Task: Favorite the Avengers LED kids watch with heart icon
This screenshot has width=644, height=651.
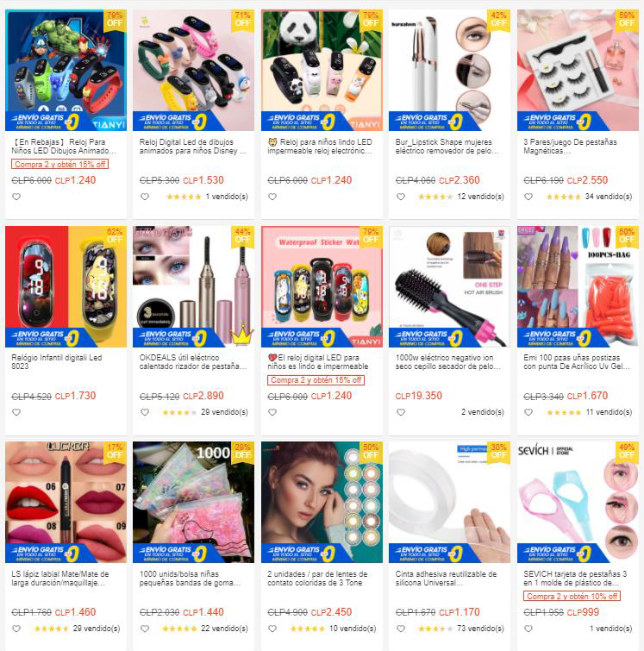Action: pyautogui.click(x=16, y=197)
